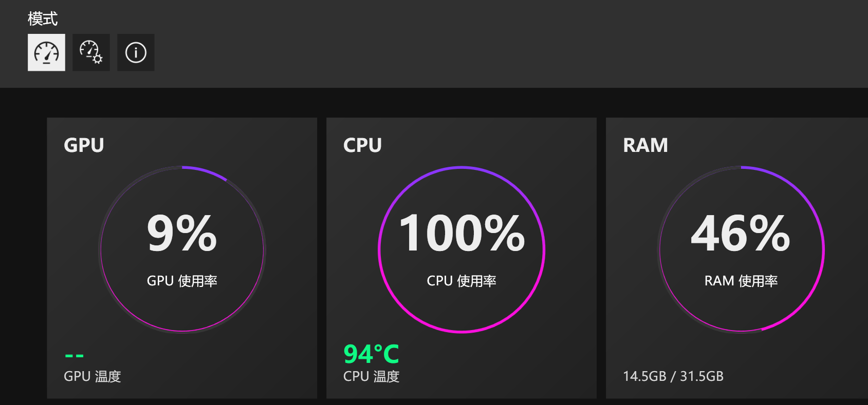Click the 模式 heading label

pyautogui.click(x=43, y=19)
